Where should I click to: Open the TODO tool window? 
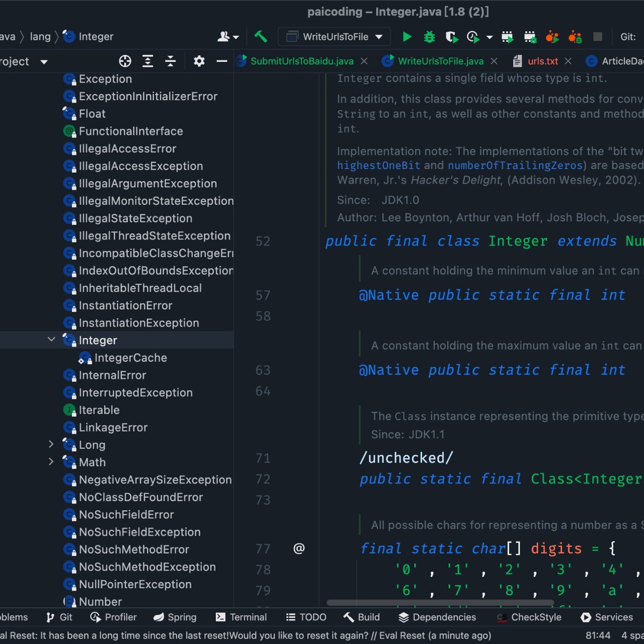306,617
